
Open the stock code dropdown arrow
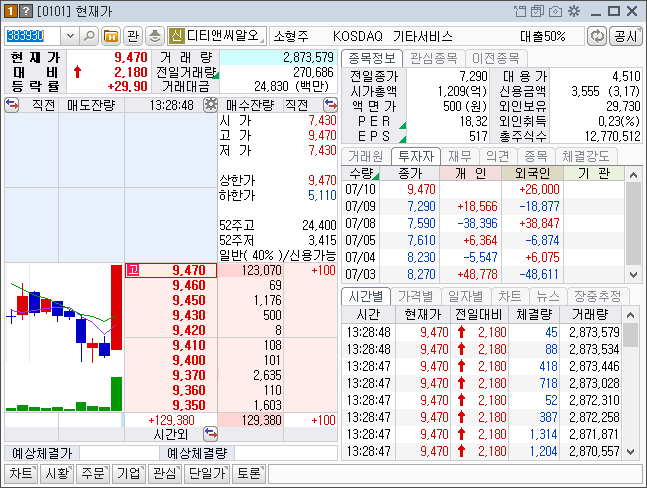click(x=70, y=36)
